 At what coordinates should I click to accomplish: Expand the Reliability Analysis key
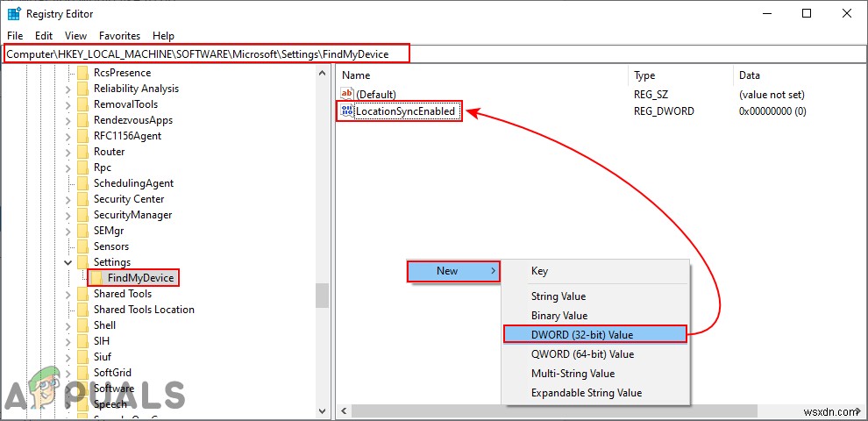68,89
